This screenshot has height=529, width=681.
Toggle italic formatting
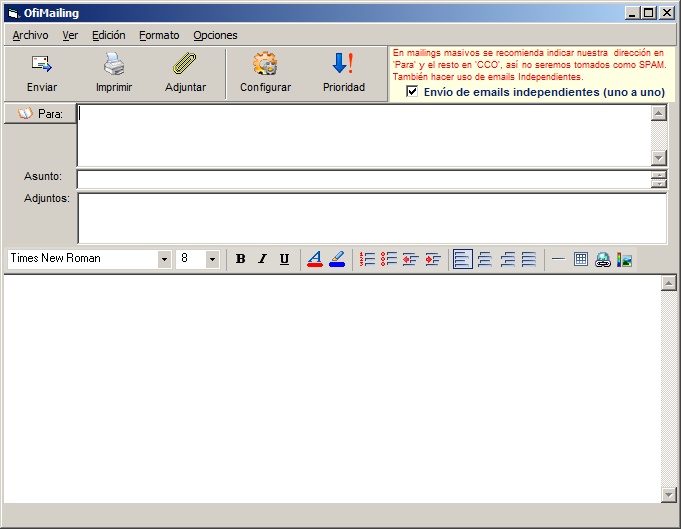click(262, 259)
